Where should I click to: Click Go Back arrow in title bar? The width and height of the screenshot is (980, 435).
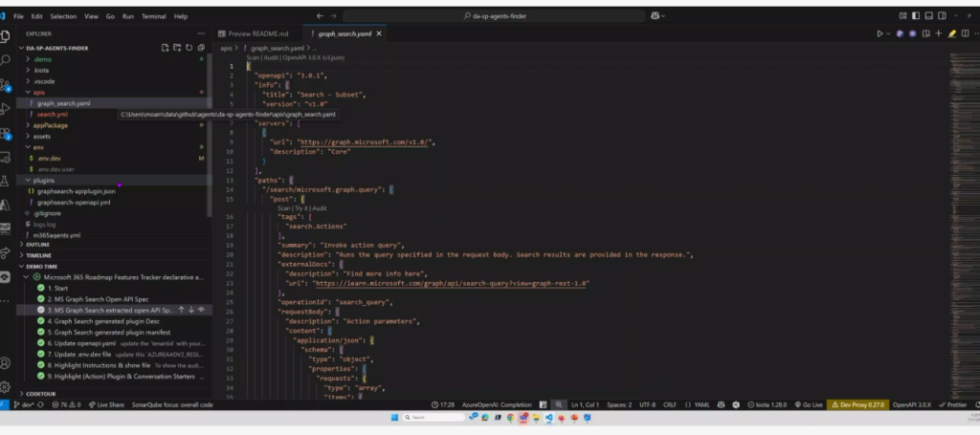[x=320, y=16]
